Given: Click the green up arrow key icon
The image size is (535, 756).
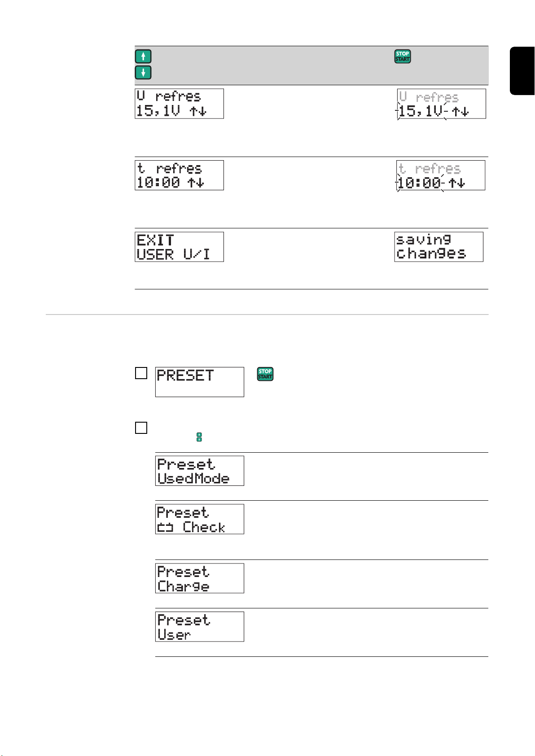Looking at the screenshot, I should 143,56.
